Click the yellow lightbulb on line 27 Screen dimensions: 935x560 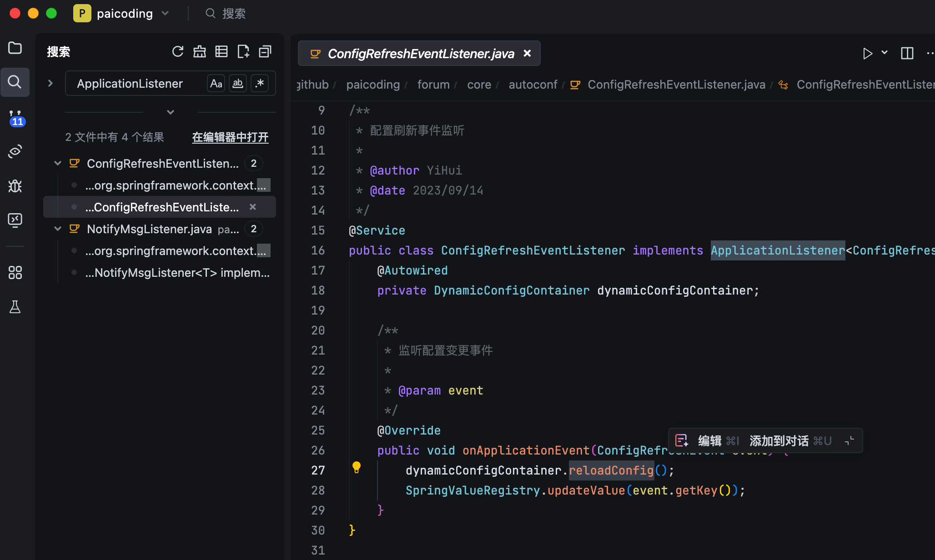point(357,467)
